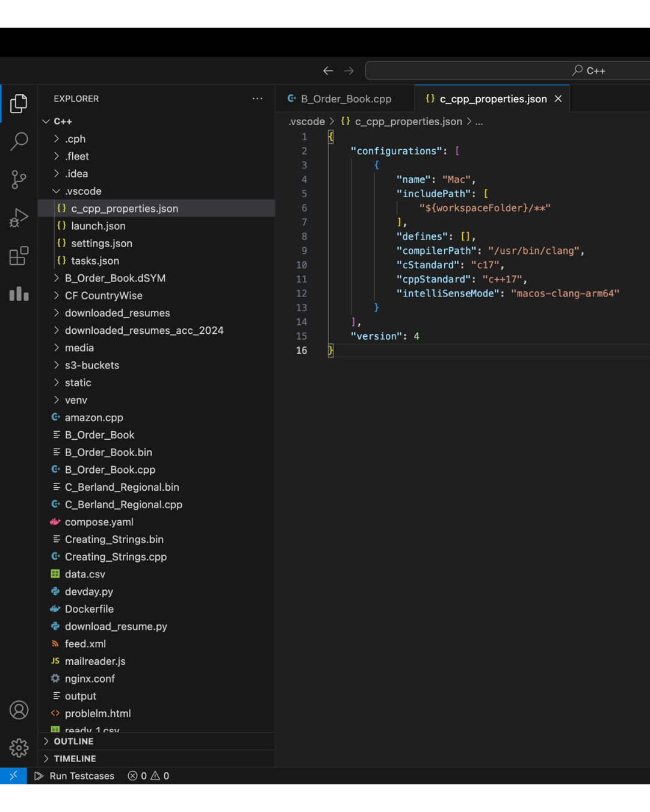Open launch.json in explorer
The height and width of the screenshot is (812, 650).
pyautogui.click(x=156, y=226)
